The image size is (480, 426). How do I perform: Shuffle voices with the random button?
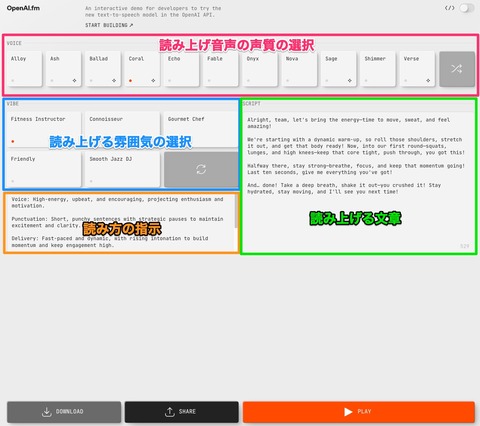(457, 69)
